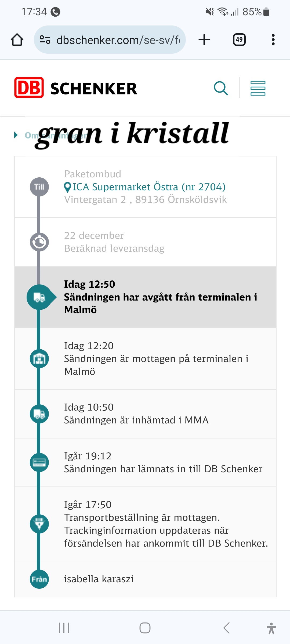Select the departed Malmö terminal truck marker
This screenshot has height=644, width=290.
(x=40, y=297)
